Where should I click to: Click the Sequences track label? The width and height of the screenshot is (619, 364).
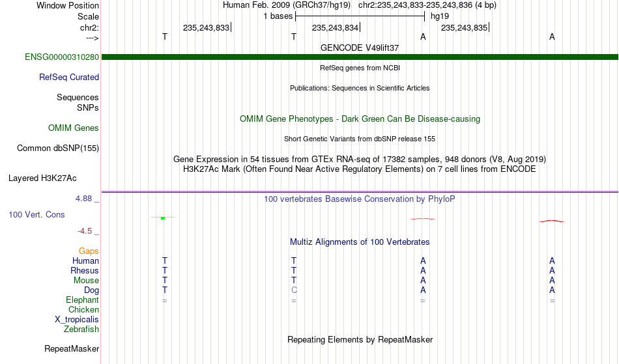tap(78, 98)
